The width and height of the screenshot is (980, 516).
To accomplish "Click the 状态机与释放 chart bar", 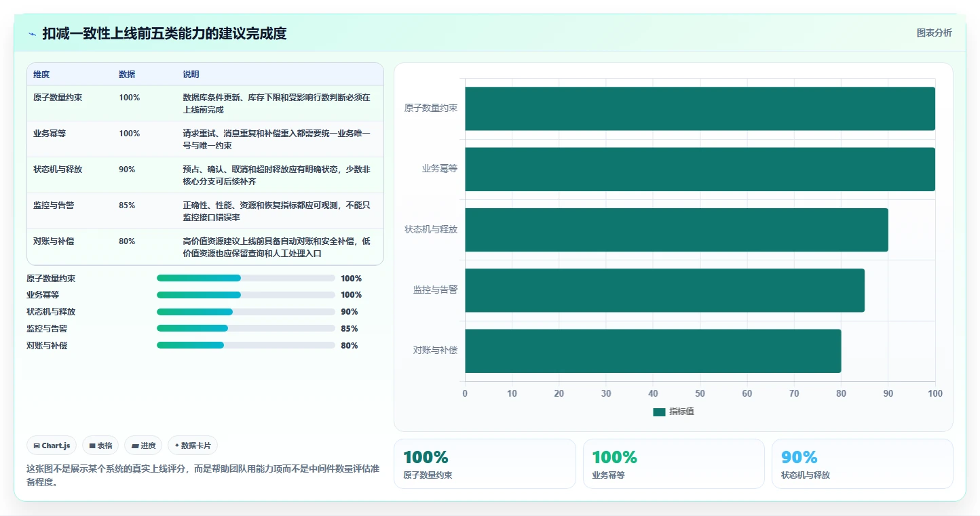I will pos(677,229).
